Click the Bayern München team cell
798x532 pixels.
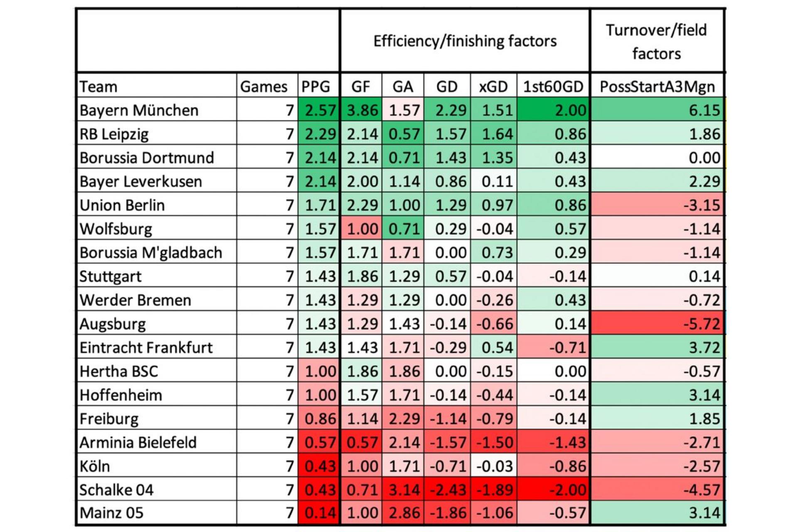pyautogui.click(x=139, y=110)
